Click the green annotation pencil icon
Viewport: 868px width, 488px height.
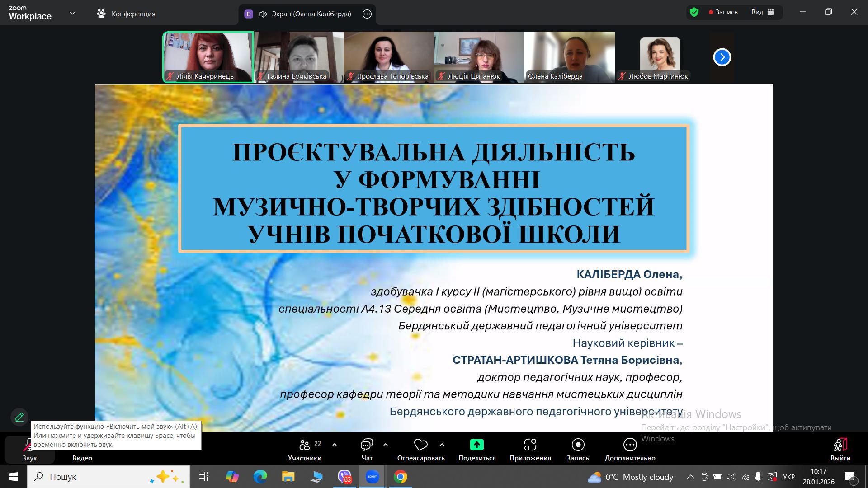19,417
